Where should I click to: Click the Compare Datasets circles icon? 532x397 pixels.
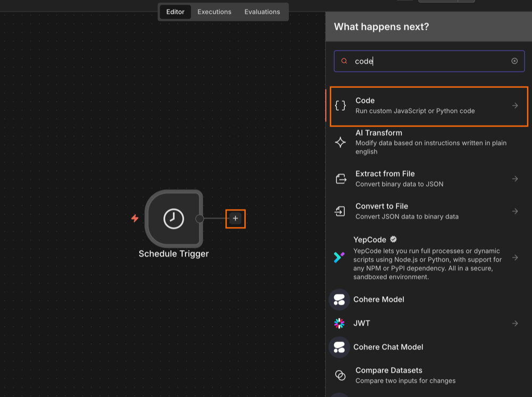(340, 375)
